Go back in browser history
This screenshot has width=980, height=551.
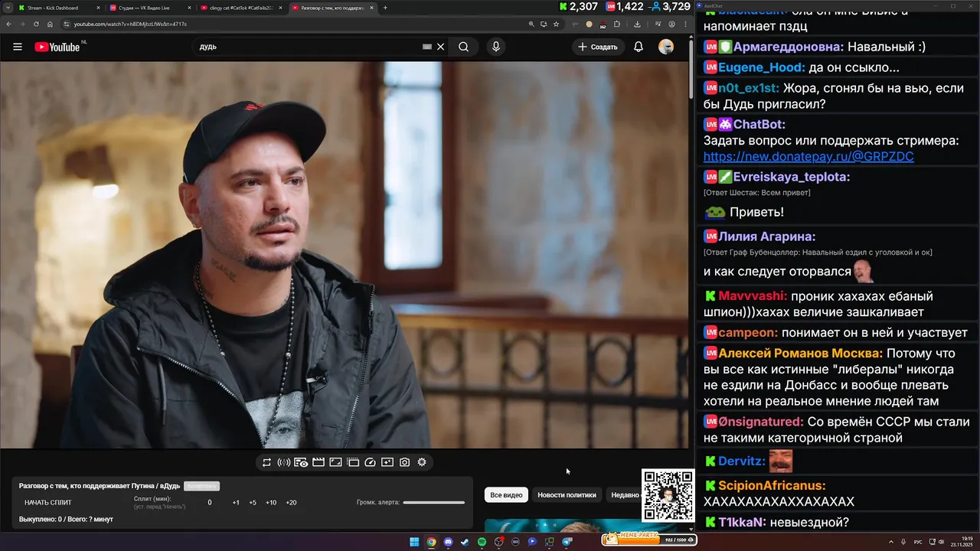coord(8,24)
